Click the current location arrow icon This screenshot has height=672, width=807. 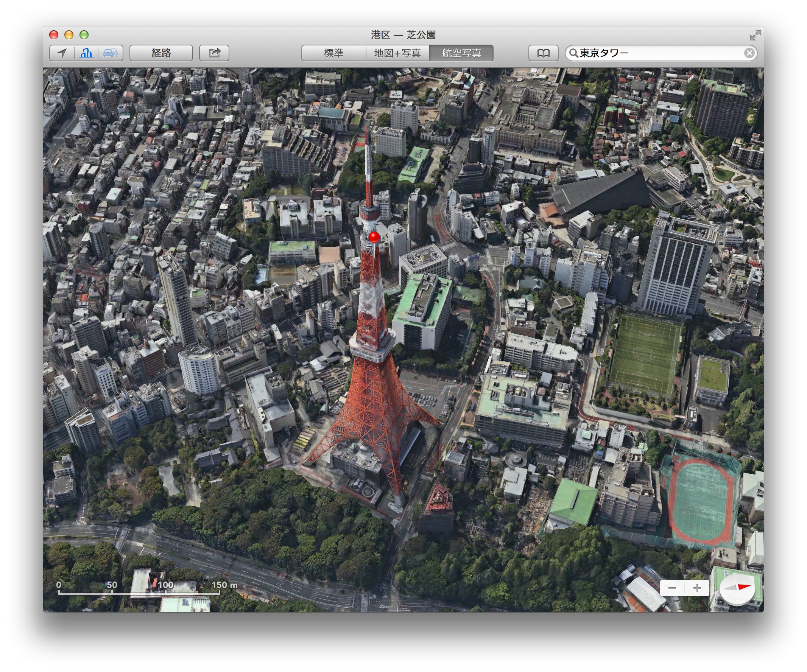[x=62, y=53]
